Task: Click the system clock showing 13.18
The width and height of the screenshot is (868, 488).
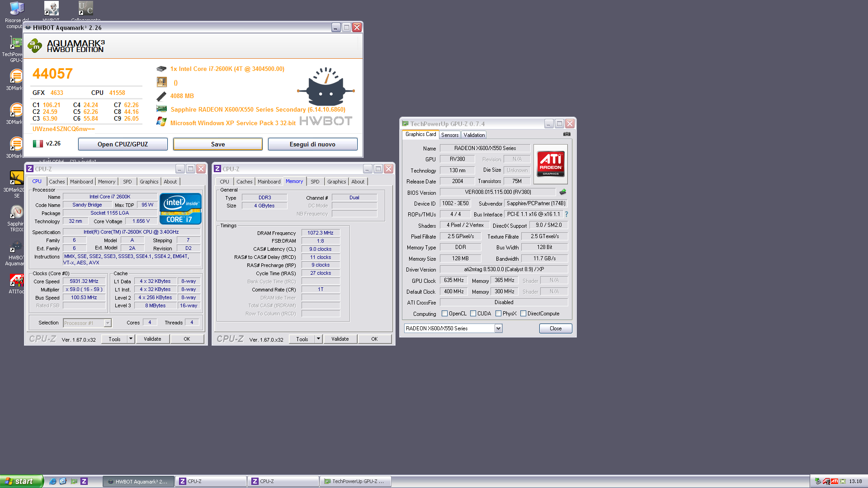Action: tap(855, 482)
